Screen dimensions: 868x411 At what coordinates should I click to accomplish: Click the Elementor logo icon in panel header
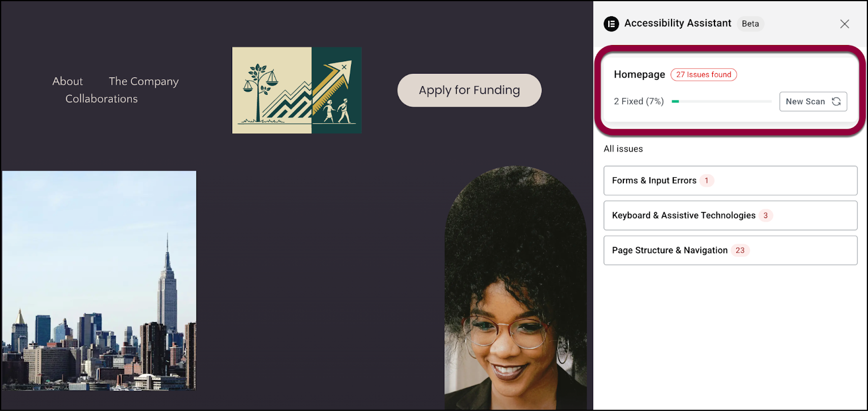[x=611, y=24]
